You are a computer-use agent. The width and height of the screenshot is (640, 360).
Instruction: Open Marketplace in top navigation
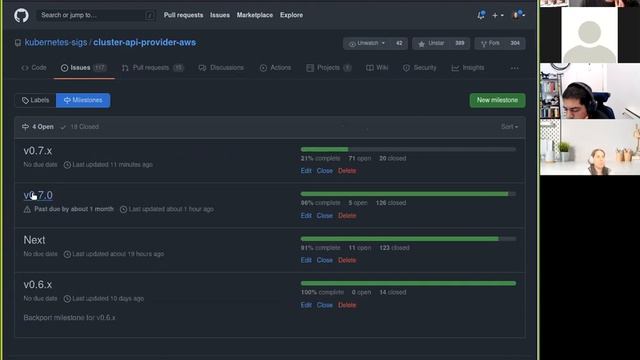pyautogui.click(x=255, y=15)
